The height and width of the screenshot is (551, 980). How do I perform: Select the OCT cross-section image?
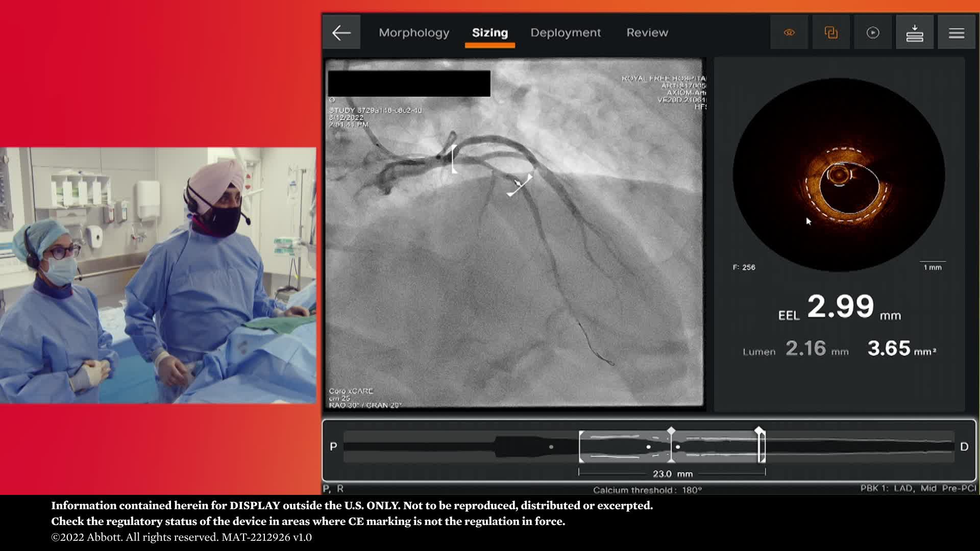(839, 175)
